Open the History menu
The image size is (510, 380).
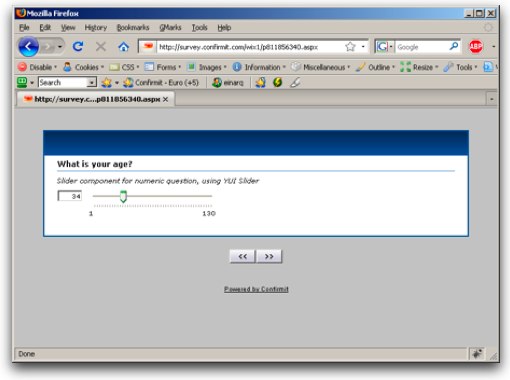click(x=96, y=28)
